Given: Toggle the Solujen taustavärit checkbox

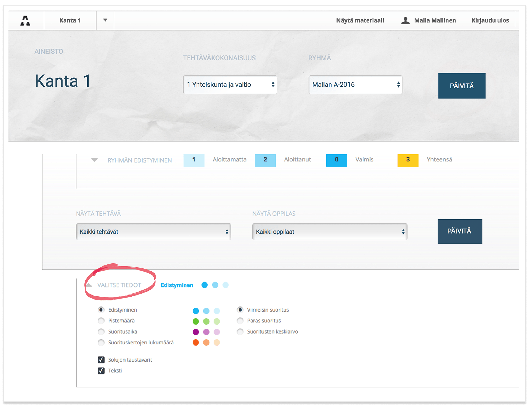Looking at the screenshot, I should [x=101, y=360].
